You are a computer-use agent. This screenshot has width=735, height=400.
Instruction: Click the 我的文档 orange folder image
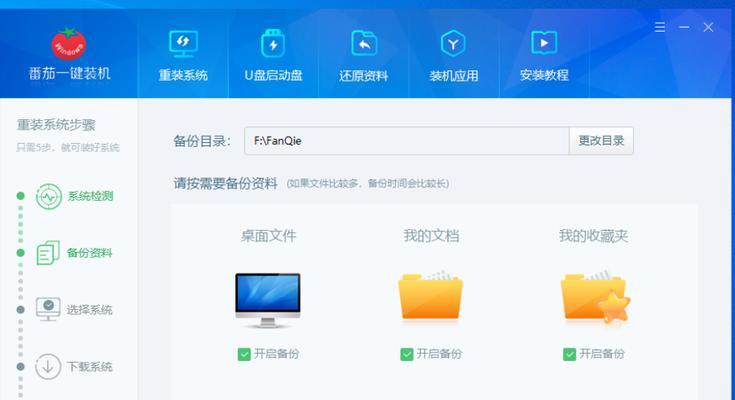click(x=430, y=295)
